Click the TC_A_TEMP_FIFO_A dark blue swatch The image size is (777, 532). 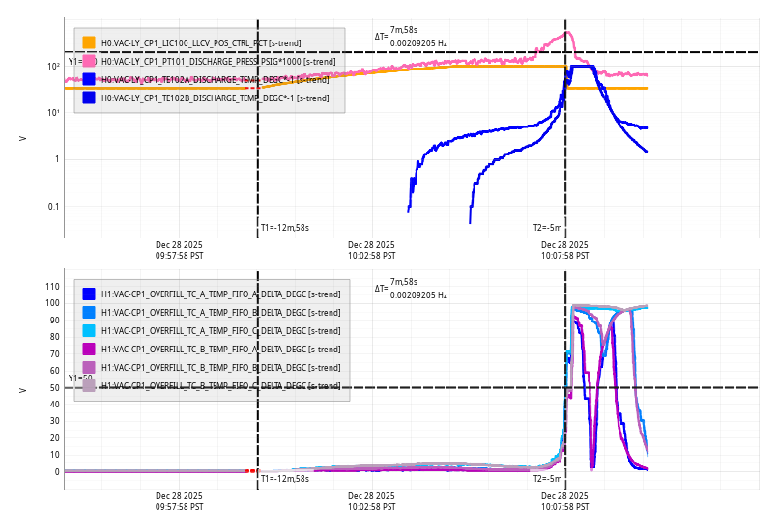pyautogui.click(x=89, y=294)
